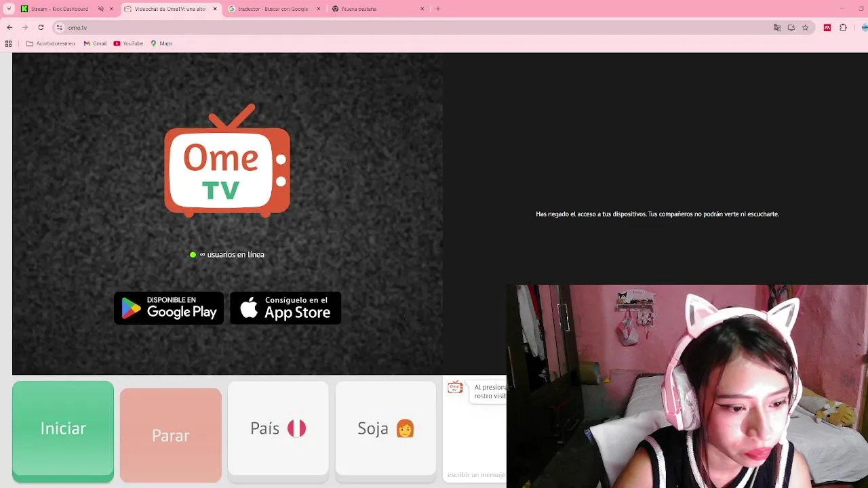The image size is (868, 488).
Task: Open the extensions puzzle menu
Action: pos(843,28)
